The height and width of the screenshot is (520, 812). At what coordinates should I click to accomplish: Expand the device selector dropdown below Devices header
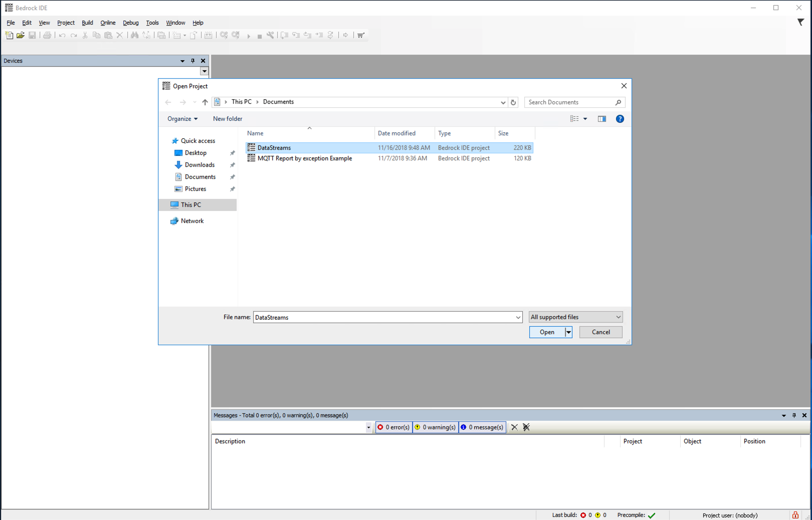[x=205, y=71]
